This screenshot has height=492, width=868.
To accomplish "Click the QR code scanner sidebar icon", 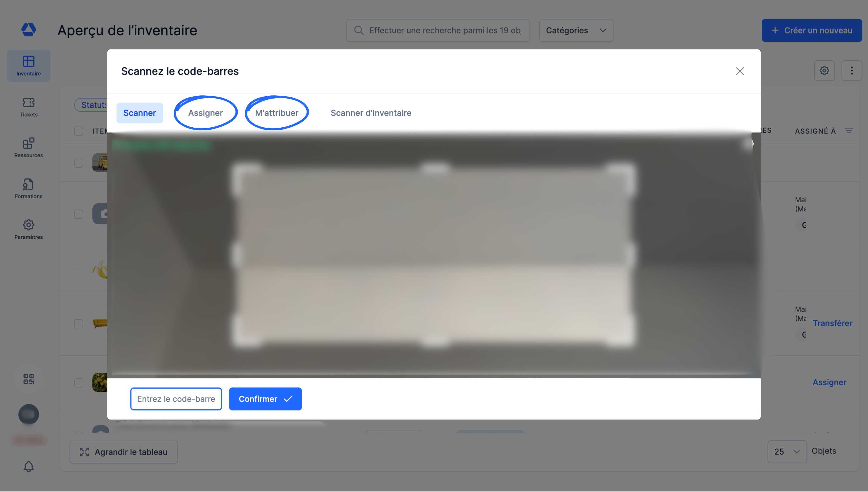I will (28, 379).
